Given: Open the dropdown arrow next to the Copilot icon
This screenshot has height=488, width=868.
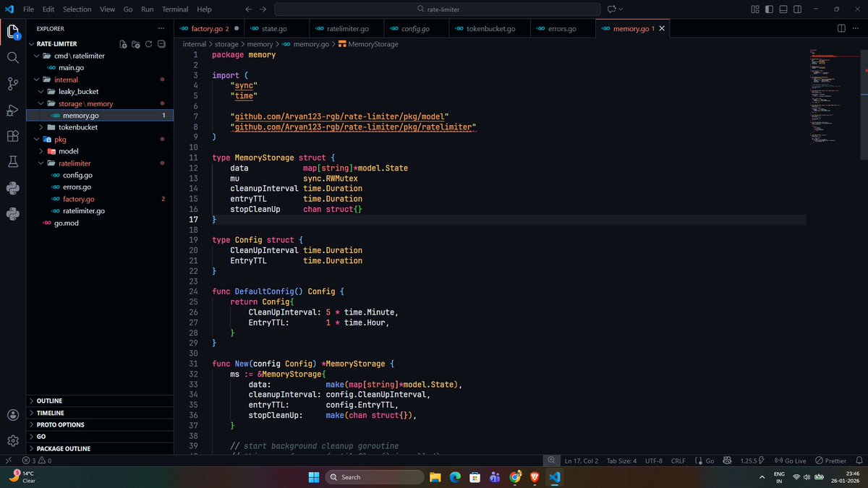Looking at the screenshot, I should click(622, 9).
